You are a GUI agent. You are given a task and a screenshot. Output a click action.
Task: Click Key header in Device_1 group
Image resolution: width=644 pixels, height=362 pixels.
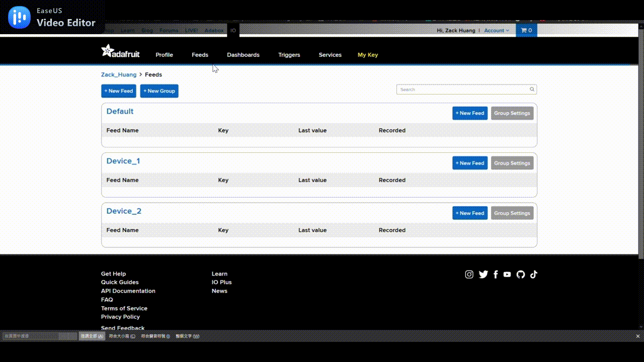pos(223,180)
